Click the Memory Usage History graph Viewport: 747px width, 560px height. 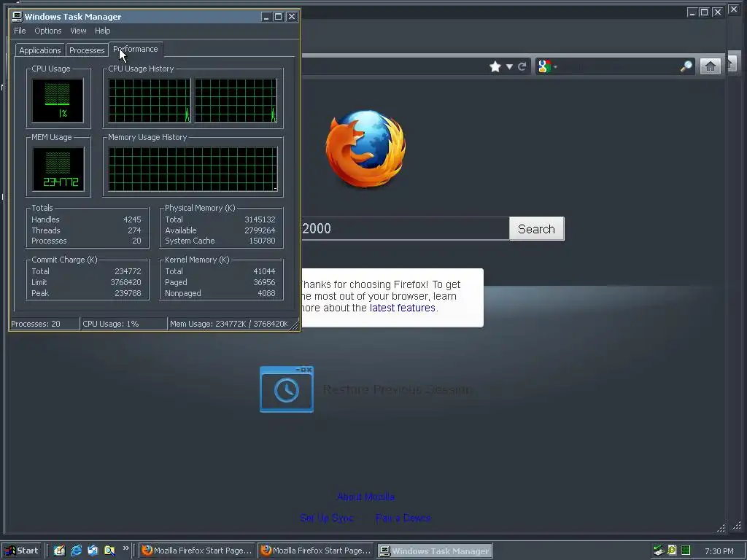pyautogui.click(x=193, y=169)
